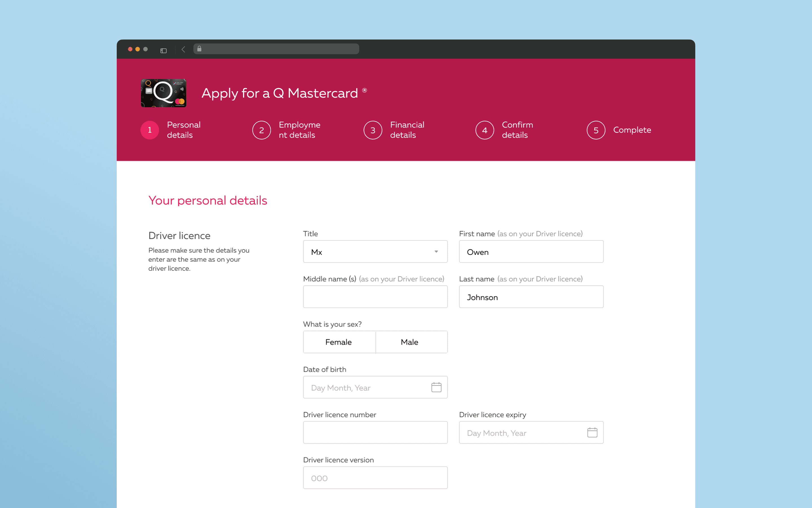Viewport: 812px width, 508px height.
Task: Select step 2 Employment details
Action: pyautogui.click(x=286, y=130)
